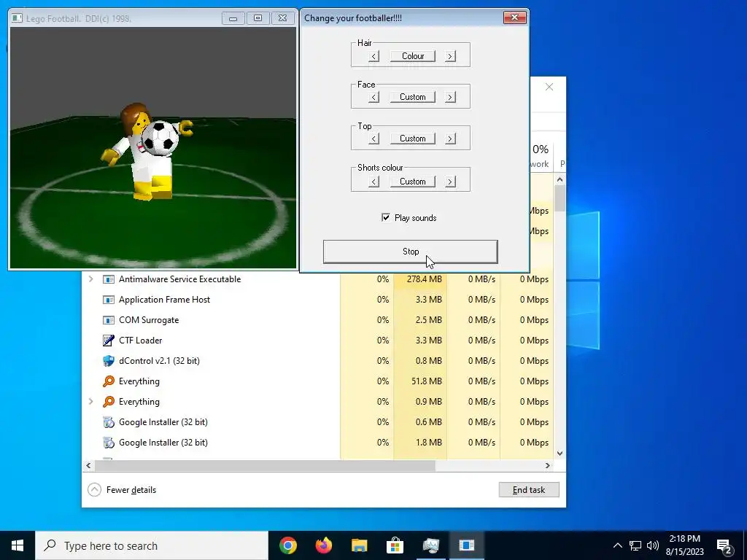This screenshot has height=560, width=747.
Task: Switch to Task Manager taskbar icon
Action: pos(430,545)
